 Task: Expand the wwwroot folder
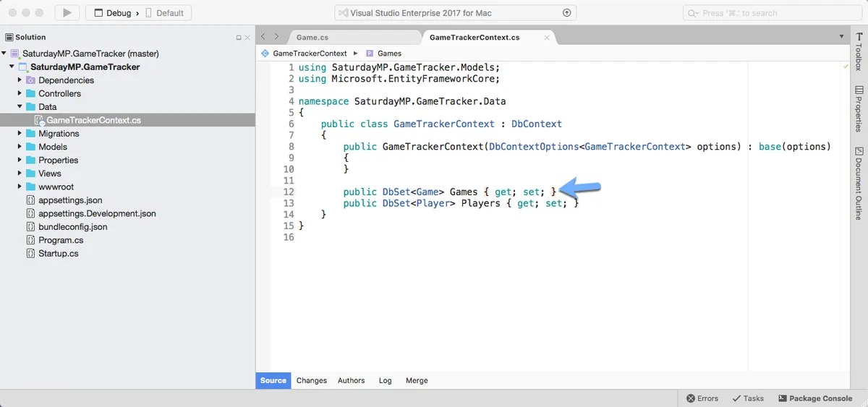(x=20, y=187)
